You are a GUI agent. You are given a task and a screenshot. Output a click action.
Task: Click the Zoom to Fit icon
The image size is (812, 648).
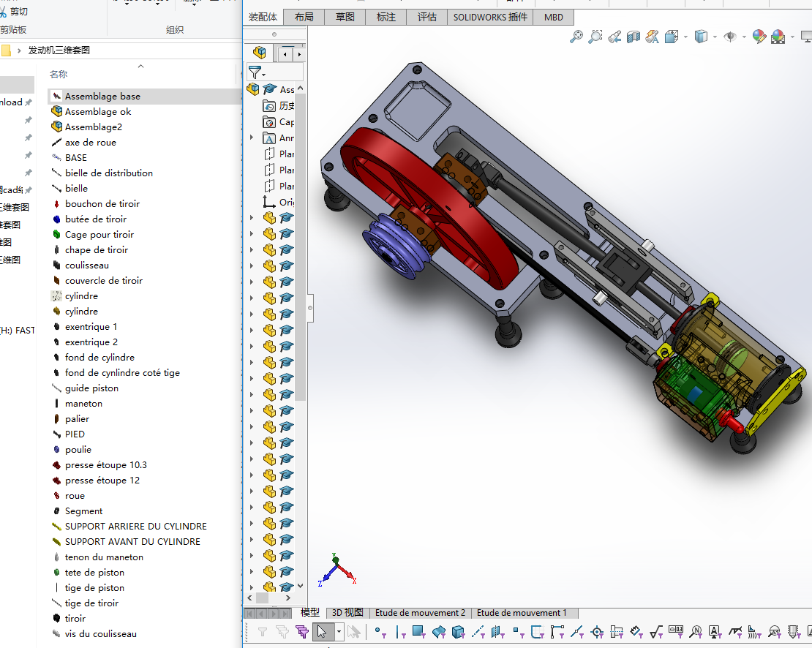576,36
